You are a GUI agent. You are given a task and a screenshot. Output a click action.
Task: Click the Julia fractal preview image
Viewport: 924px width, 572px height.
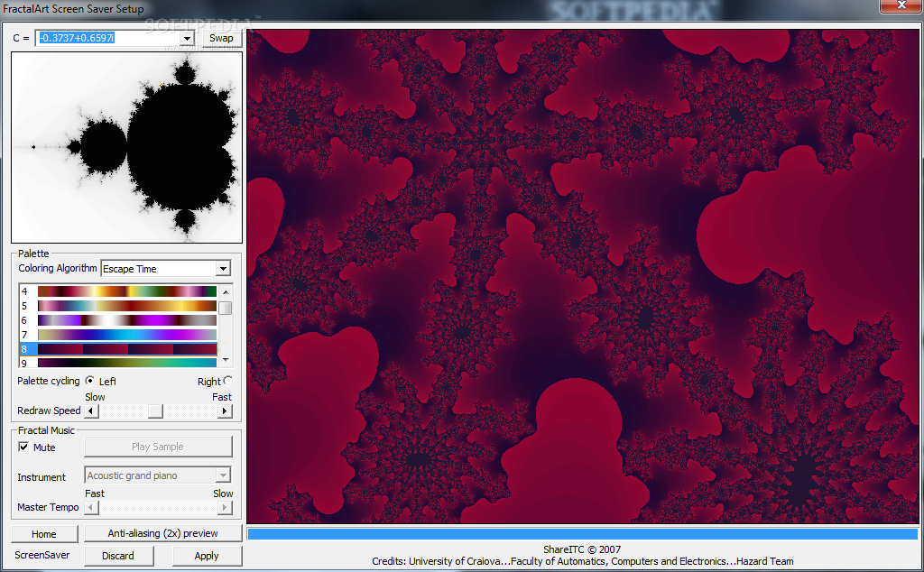583,276
